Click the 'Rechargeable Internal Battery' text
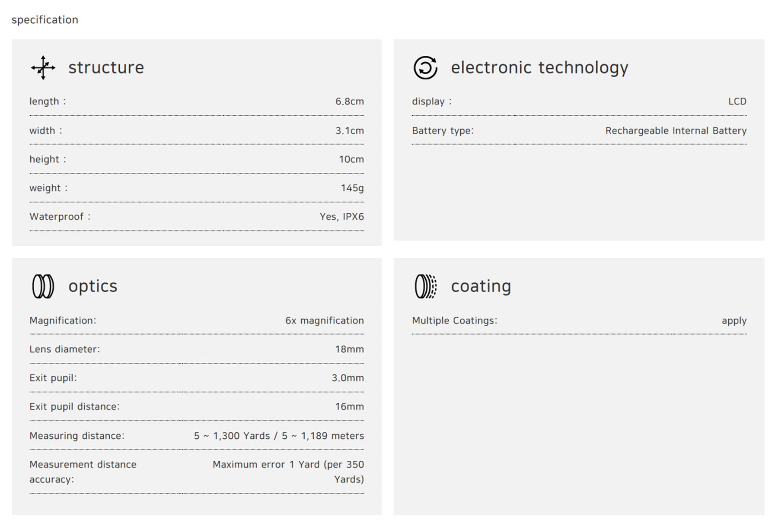The width and height of the screenshot is (778, 532). 676,131
